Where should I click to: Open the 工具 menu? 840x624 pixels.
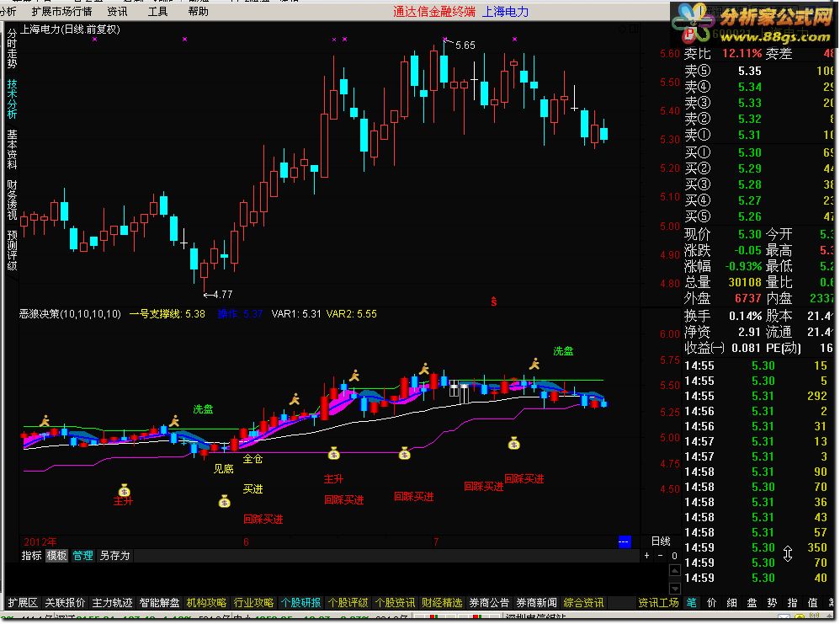click(x=157, y=11)
